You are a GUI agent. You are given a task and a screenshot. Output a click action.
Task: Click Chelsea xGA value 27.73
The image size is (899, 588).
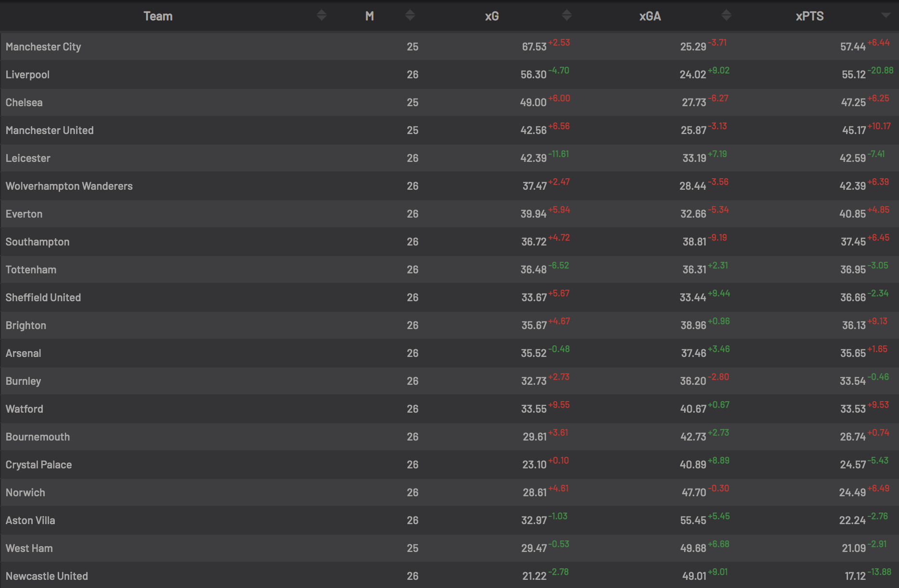coord(694,102)
